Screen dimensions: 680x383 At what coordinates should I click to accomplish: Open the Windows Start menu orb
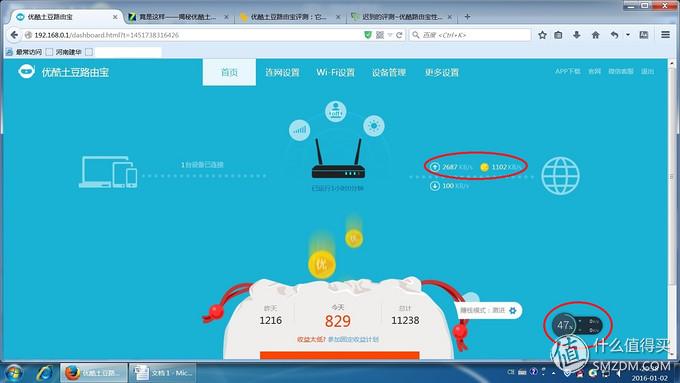(x=14, y=373)
